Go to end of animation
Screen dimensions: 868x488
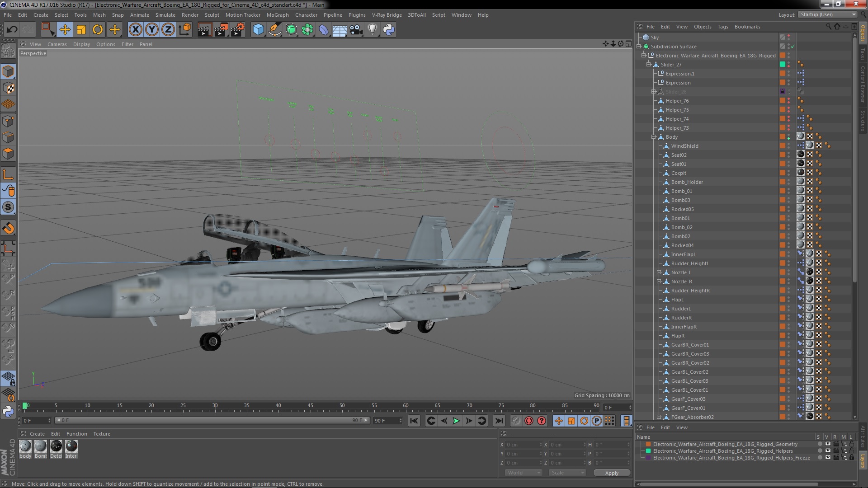[x=499, y=421]
